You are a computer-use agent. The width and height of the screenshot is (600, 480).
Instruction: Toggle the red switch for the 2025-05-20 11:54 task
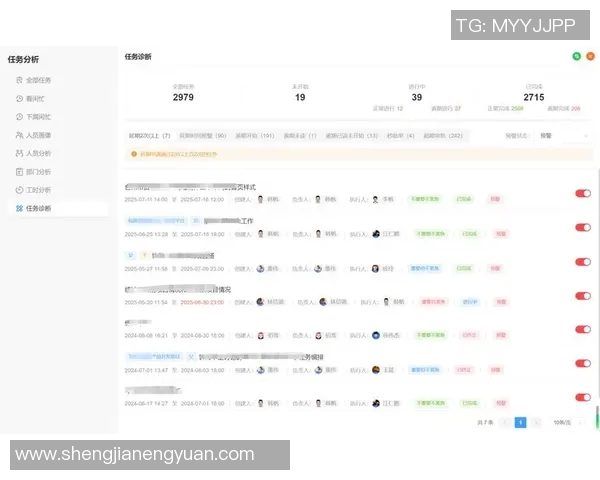[x=583, y=296]
